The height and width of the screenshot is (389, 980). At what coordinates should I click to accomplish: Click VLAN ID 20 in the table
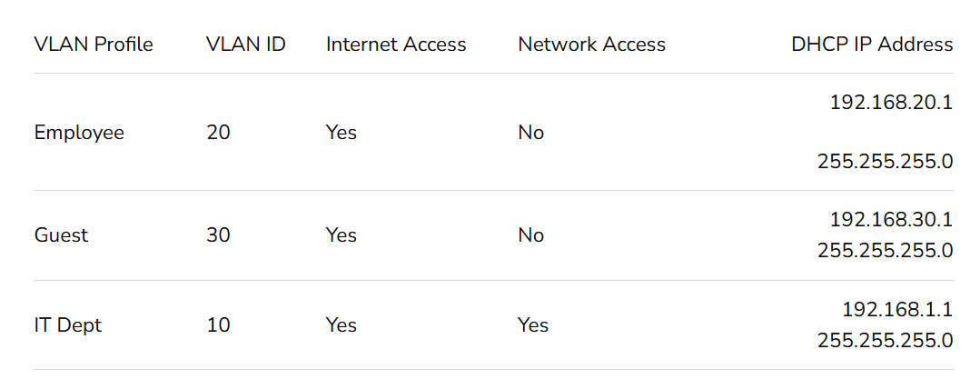click(218, 133)
